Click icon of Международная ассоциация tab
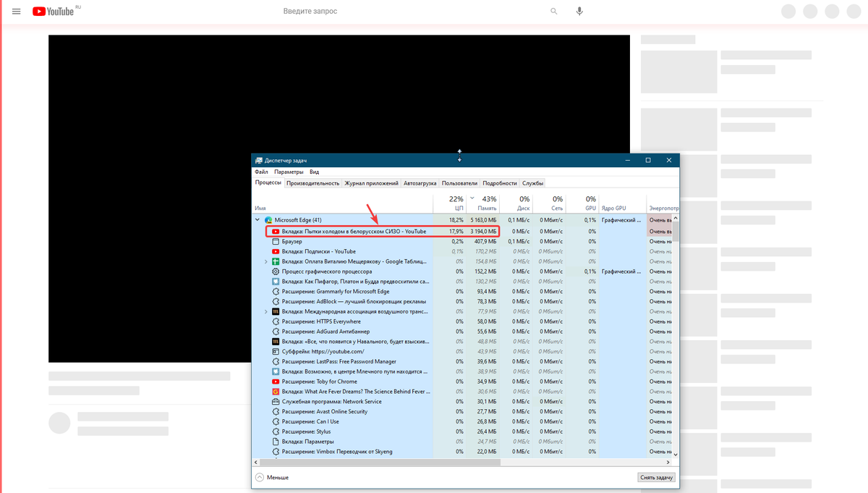Viewport: 868px width, 493px height. [x=276, y=311]
